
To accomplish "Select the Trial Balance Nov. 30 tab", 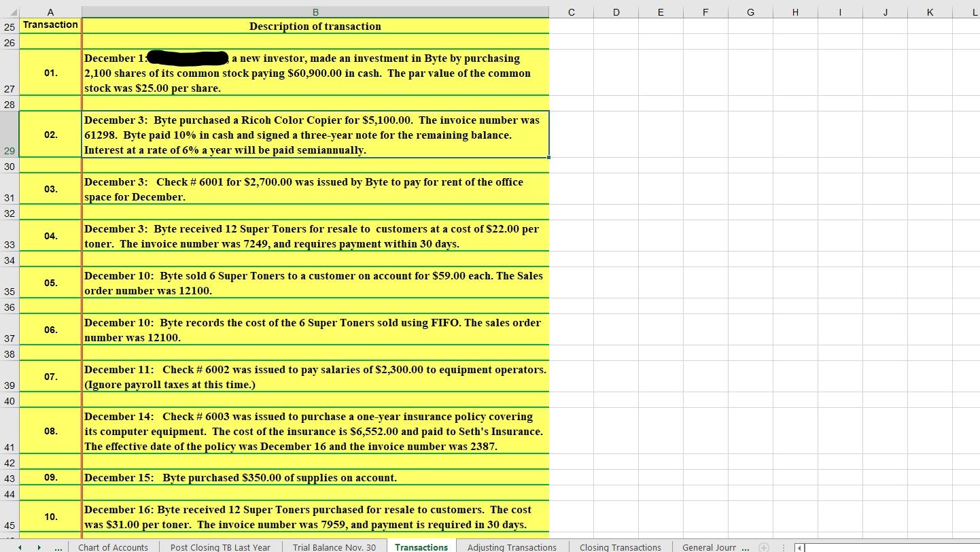I will pyautogui.click(x=334, y=547).
